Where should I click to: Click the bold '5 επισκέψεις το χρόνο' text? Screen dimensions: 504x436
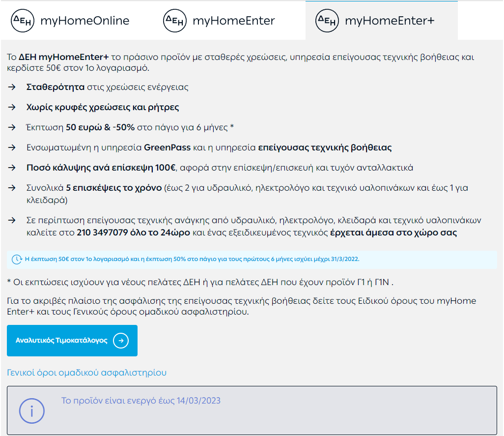[x=114, y=188]
